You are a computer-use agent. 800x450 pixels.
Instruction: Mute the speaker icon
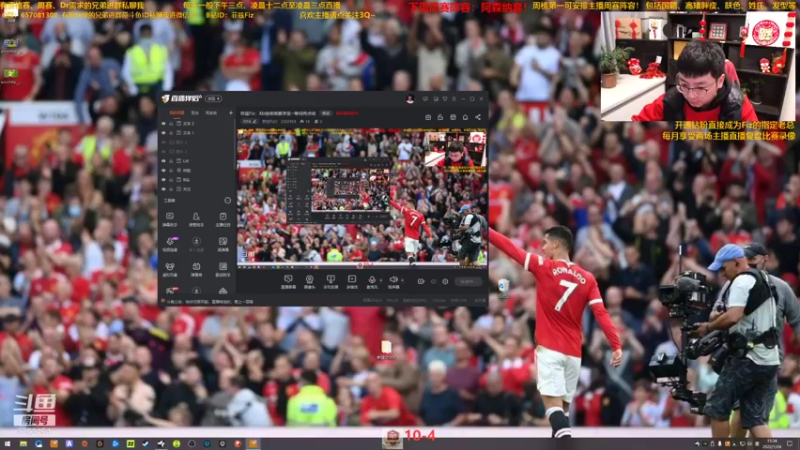(393, 279)
